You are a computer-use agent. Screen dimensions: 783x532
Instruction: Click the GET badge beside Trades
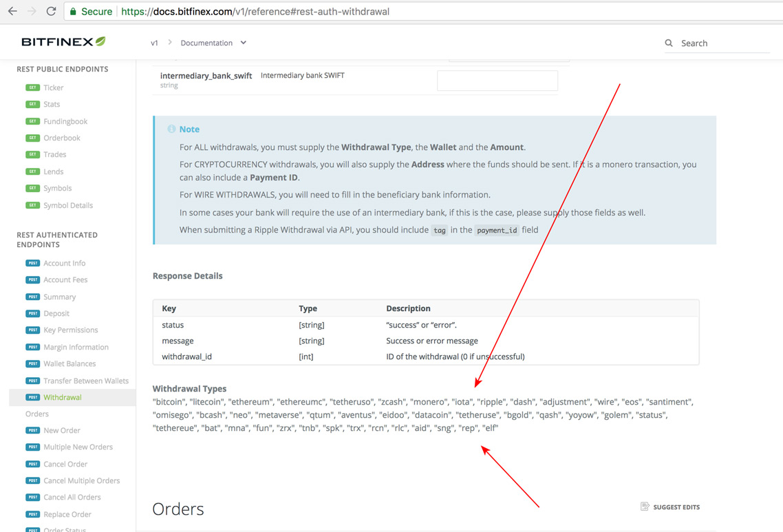[32, 154]
